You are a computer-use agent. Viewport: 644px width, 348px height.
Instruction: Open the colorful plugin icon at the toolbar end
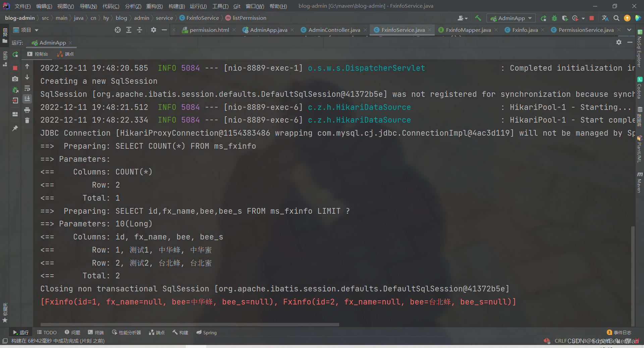pyautogui.click(x=638, y=18)
